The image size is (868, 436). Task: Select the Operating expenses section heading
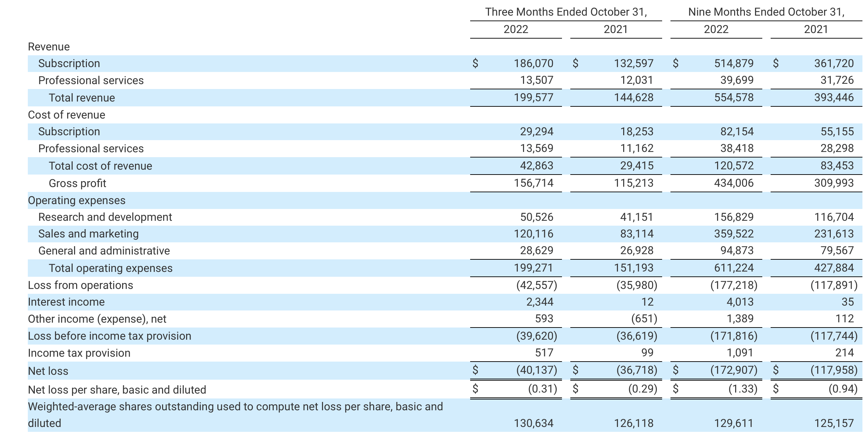tap(77, 200)
